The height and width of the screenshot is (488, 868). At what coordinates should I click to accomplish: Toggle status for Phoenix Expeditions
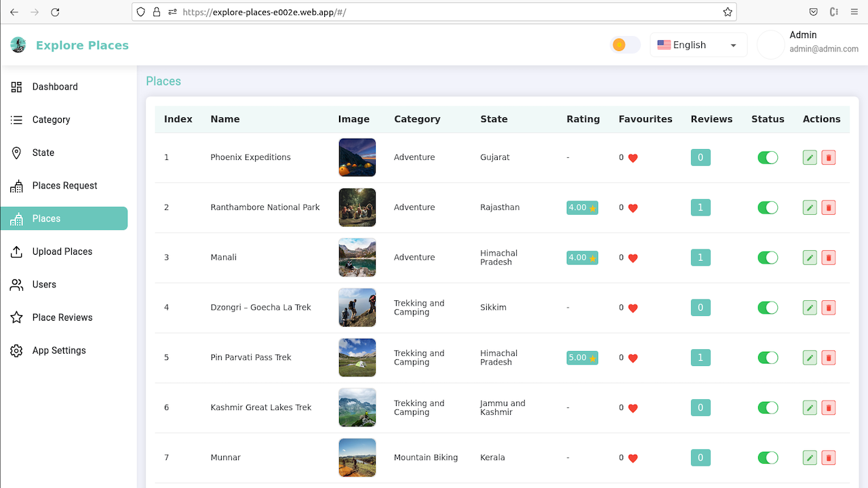coord(767,157)
